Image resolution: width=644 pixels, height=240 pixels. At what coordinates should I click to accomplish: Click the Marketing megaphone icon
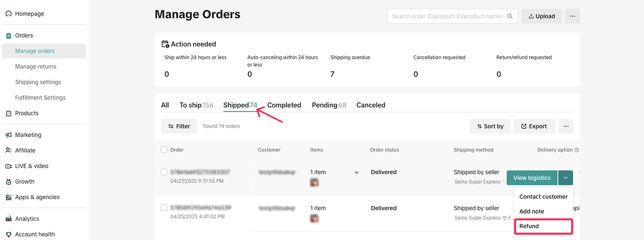(x=8, y=135)
